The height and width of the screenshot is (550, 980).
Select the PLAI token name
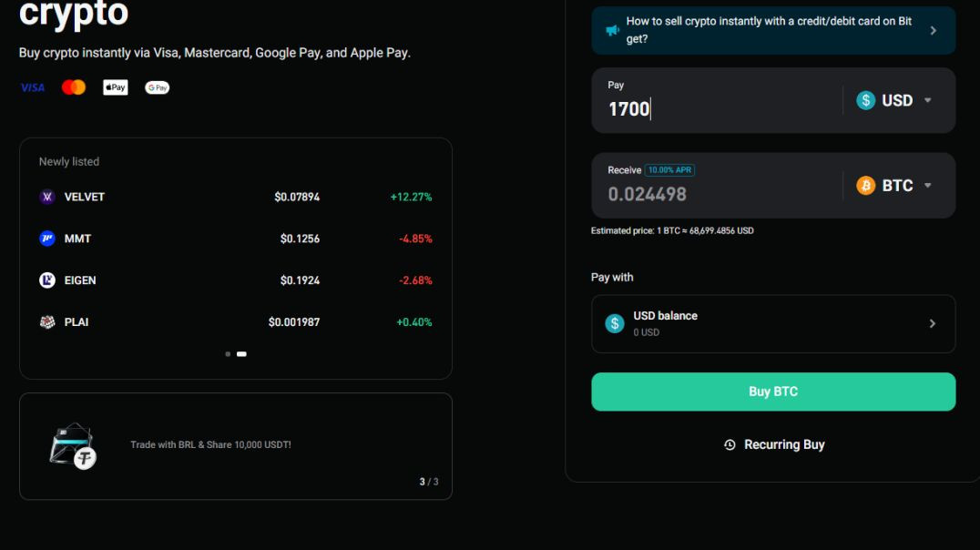[x=77, y=321]
